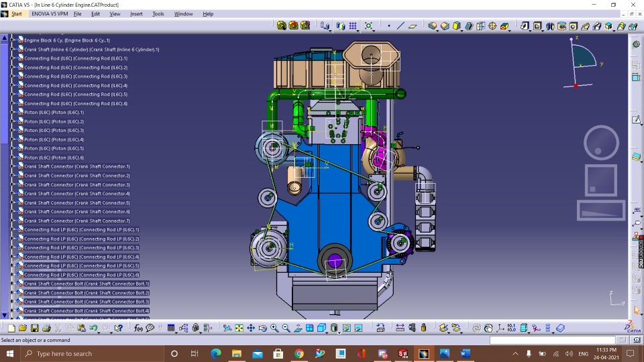Open the ENOVIA V5 VPM menu
The width and height of the screenshot is (644, 362).
click(x=50, y=13)
